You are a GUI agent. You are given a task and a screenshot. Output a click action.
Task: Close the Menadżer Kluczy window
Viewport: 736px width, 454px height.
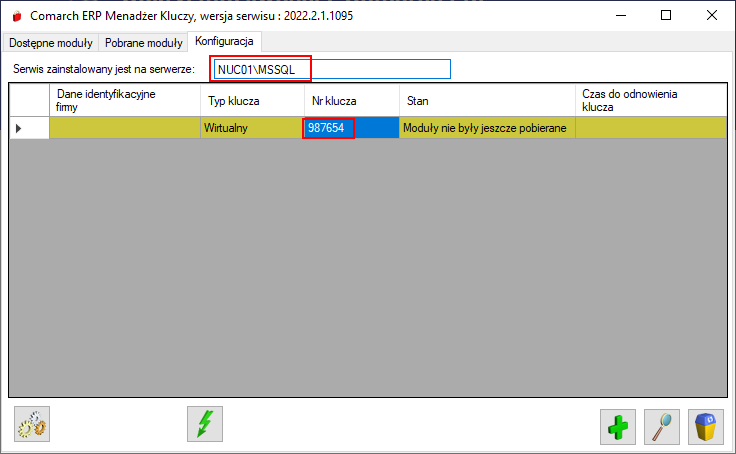point(712,15)
